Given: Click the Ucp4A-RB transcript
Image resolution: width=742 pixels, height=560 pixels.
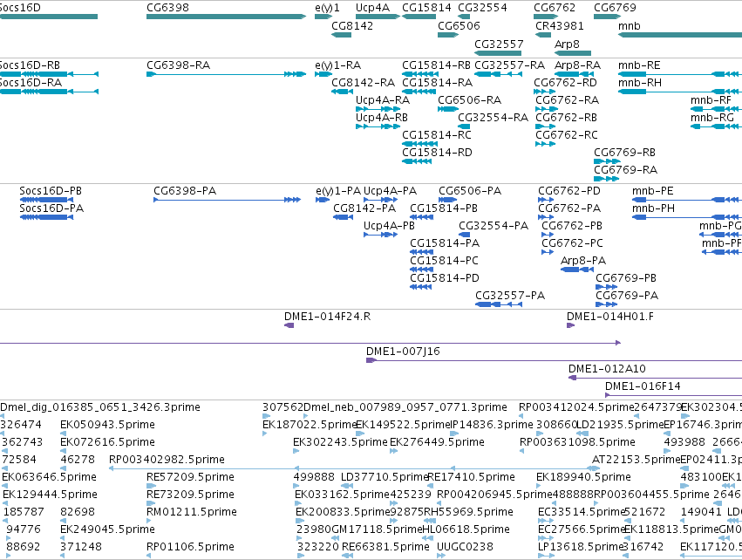Looking at the screenshot, I should (378, 126).
